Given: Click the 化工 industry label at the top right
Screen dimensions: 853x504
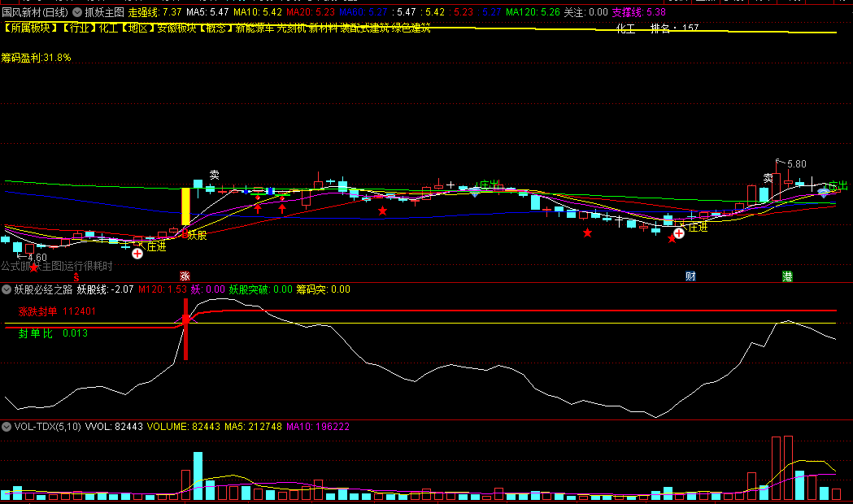Looking at the screenshot, I should [x=625, y=28].
